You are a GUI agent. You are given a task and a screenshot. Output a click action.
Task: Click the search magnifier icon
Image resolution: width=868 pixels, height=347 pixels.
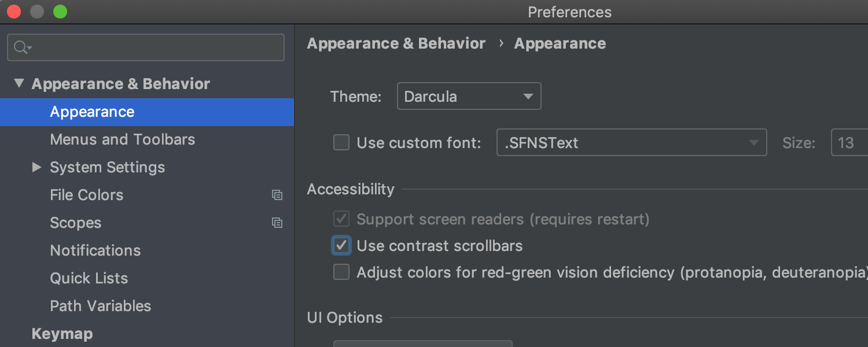coord(21,47)
